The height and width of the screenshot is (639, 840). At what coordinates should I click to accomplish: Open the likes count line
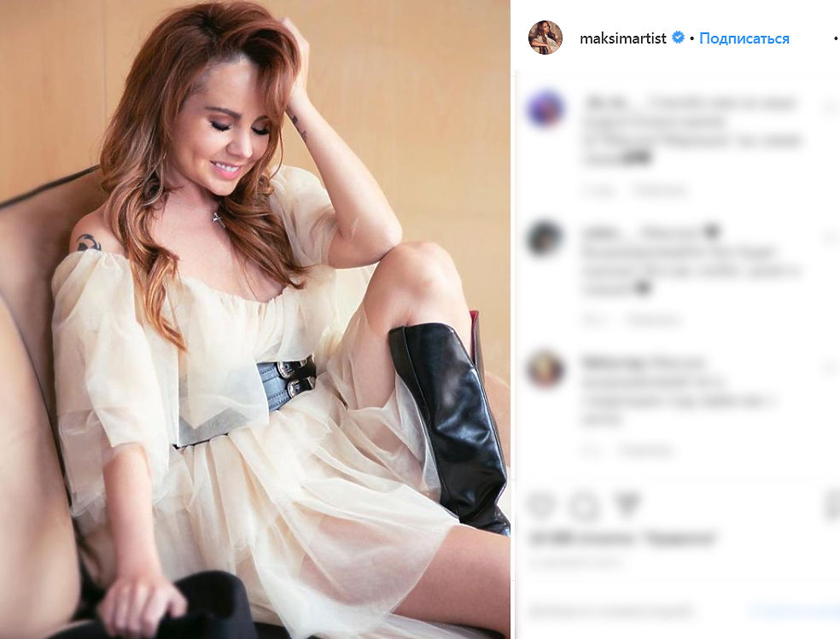pos(622,539)
